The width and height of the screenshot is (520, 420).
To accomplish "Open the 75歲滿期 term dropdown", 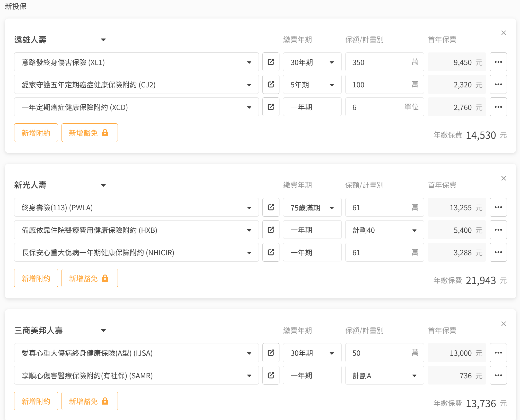I will 312,208.
